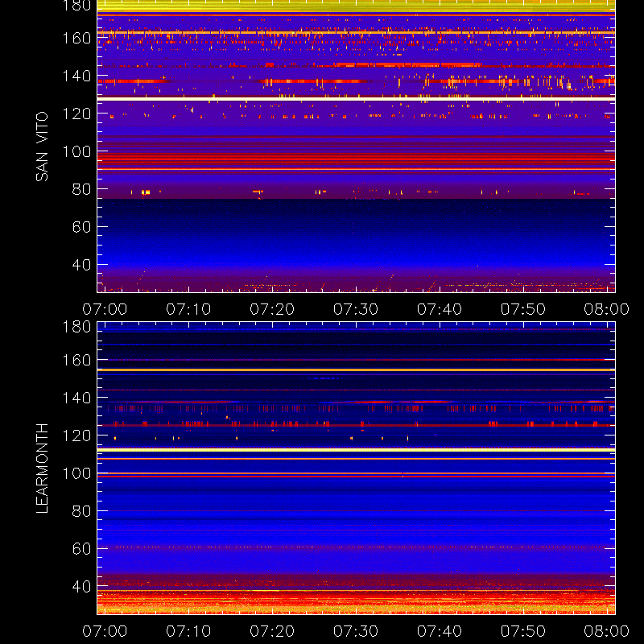Select the 40 frequency label on San Vito axis
644x644 pixels.
[x=81, y=265]
